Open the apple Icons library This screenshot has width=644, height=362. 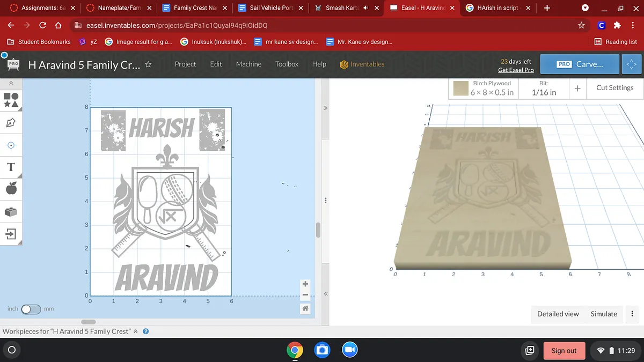[x=11, y=188]
